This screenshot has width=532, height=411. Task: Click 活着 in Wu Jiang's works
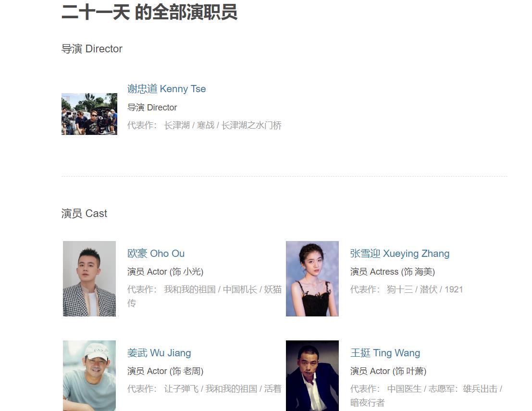(x=273, y=389)
